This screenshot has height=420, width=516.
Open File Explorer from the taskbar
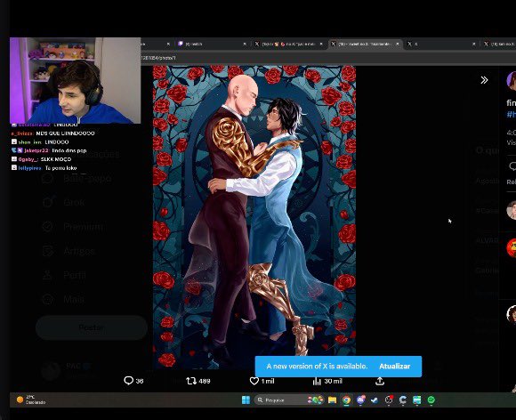333,400
